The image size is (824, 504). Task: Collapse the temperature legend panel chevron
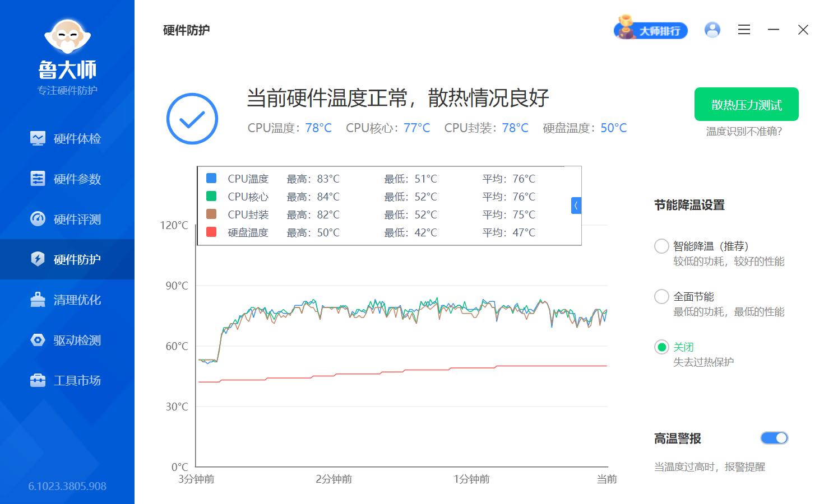(x=576, y=206)
